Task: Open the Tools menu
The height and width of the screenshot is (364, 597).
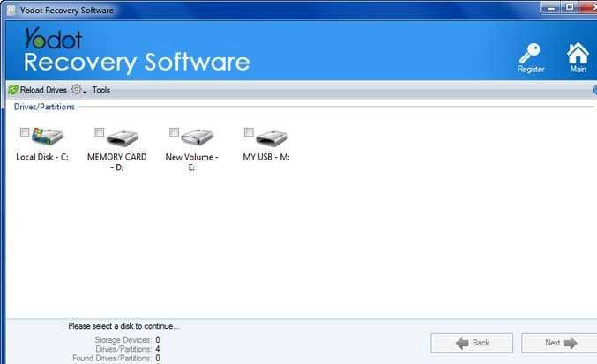Action: point(101,90)
